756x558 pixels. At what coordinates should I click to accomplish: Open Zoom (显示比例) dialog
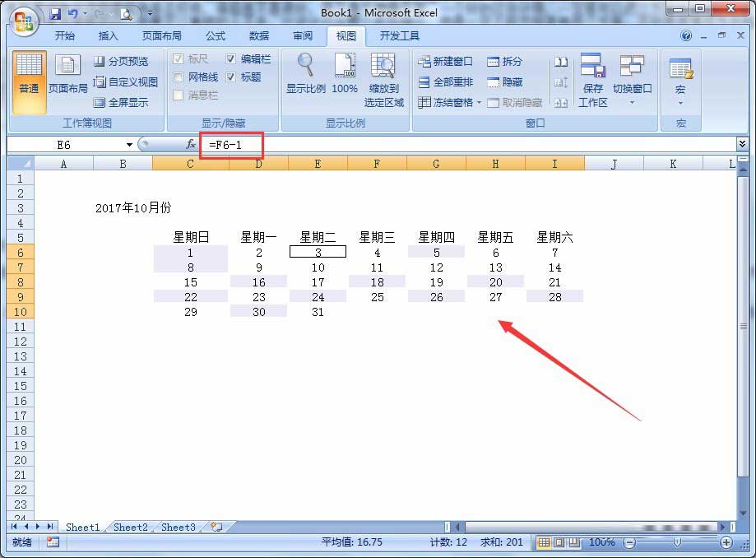point(306,74)
